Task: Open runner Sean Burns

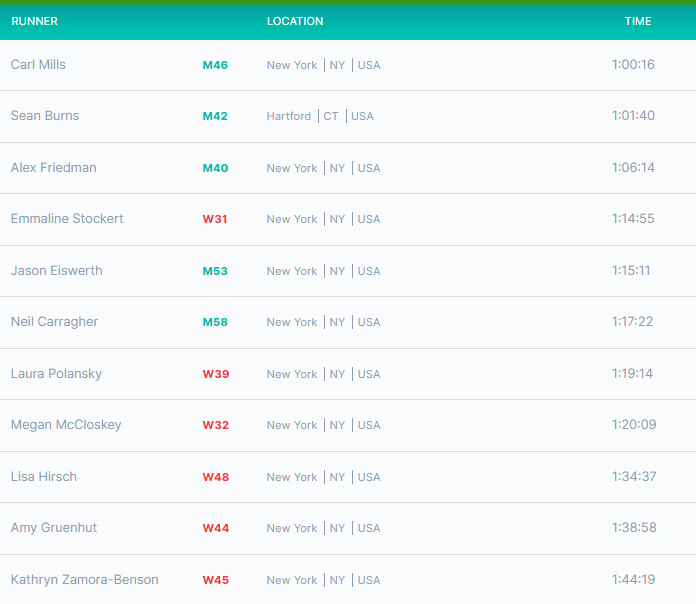Action: coord(45,116)
